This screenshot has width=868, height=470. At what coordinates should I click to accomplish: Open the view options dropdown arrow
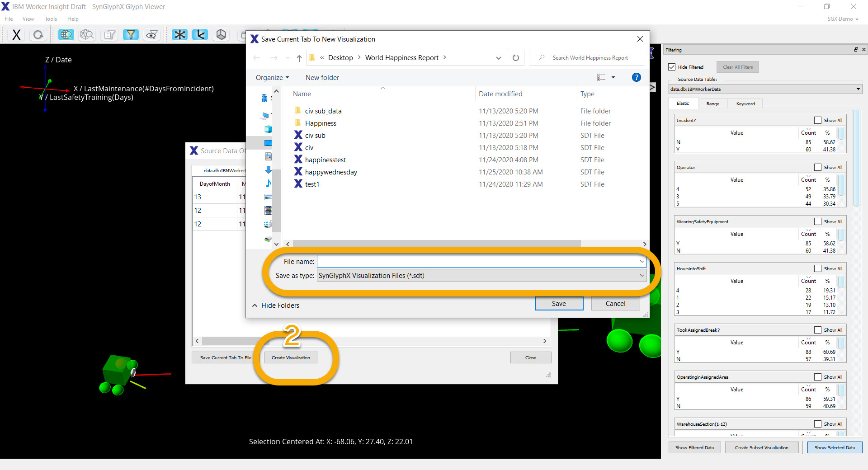point(613,77)
